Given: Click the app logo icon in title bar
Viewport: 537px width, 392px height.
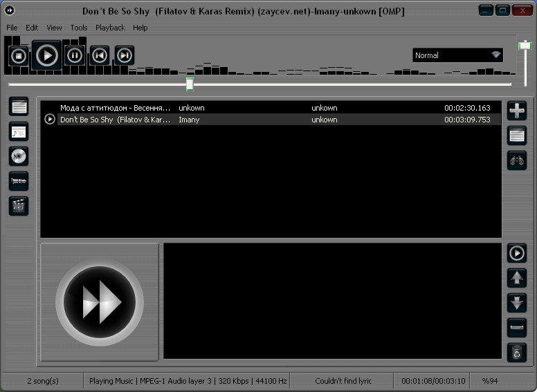Looking at the screenshot, I should tap(10, 10).
